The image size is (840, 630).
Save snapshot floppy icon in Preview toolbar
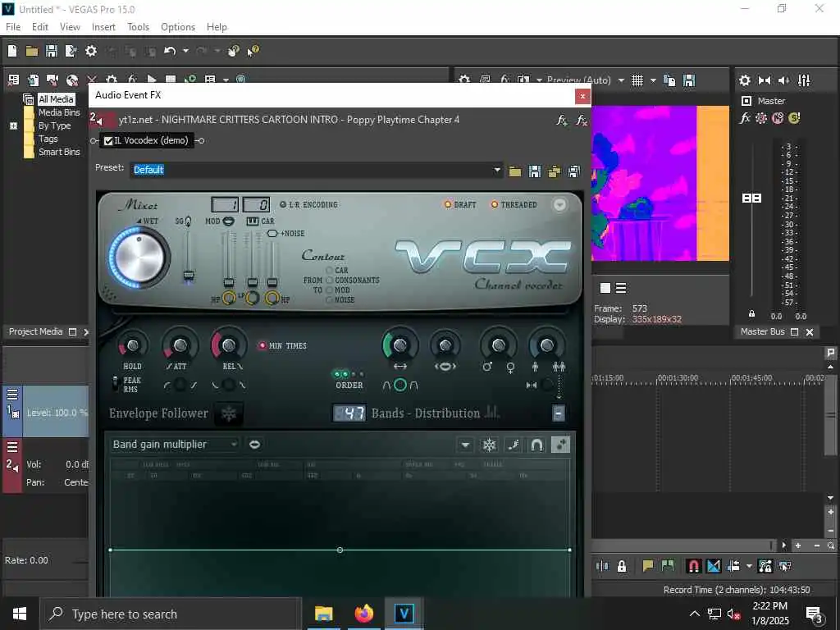point(689,80)
